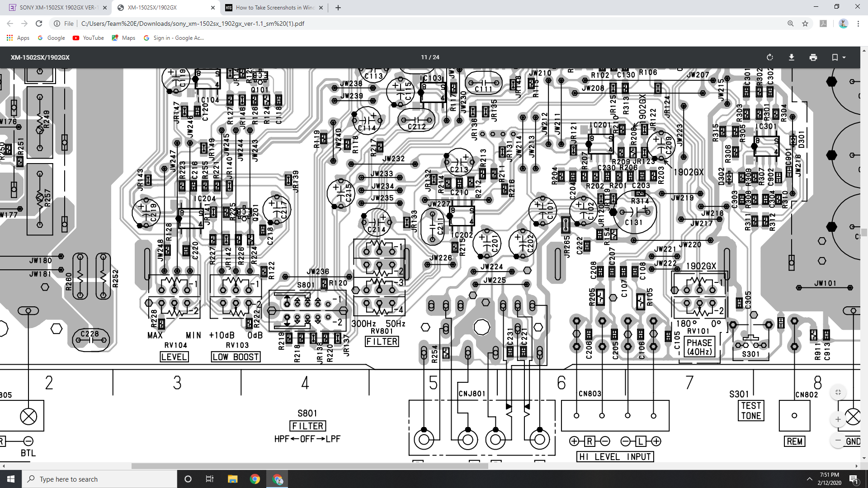
Task: Click the address bar URL
Action: pyautogui.click(x=193, y=23)
